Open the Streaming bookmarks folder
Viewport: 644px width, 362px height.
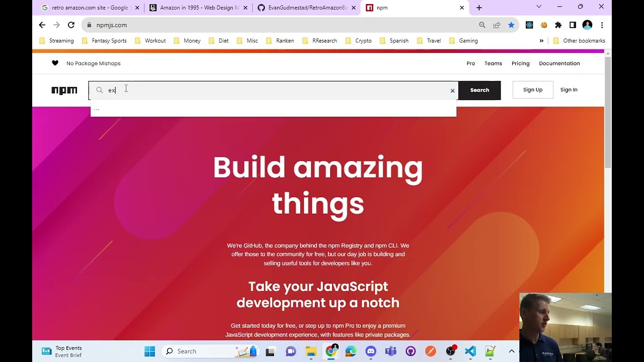56,41
